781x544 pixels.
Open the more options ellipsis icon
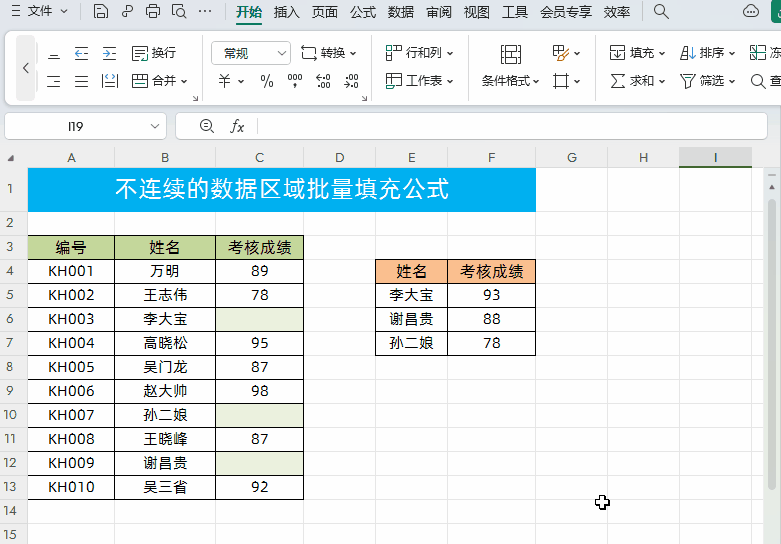point(205,11)
